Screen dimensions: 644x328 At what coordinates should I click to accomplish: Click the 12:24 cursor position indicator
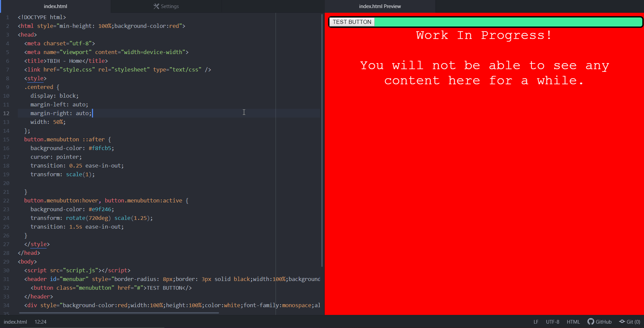[41, 322]
